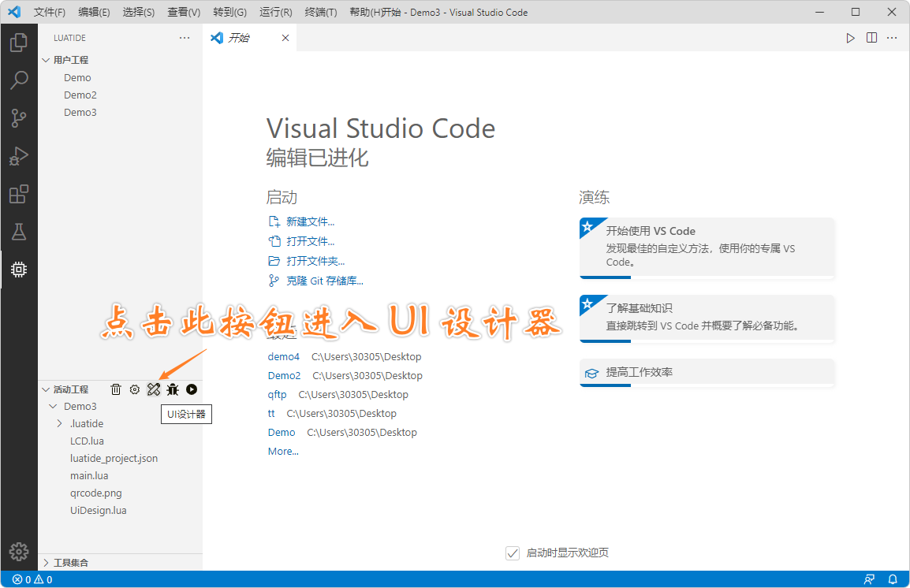This screenshot has width=910, height=588.
Task: Collapse the 用户工程 section
Action: tap(46, 60)
